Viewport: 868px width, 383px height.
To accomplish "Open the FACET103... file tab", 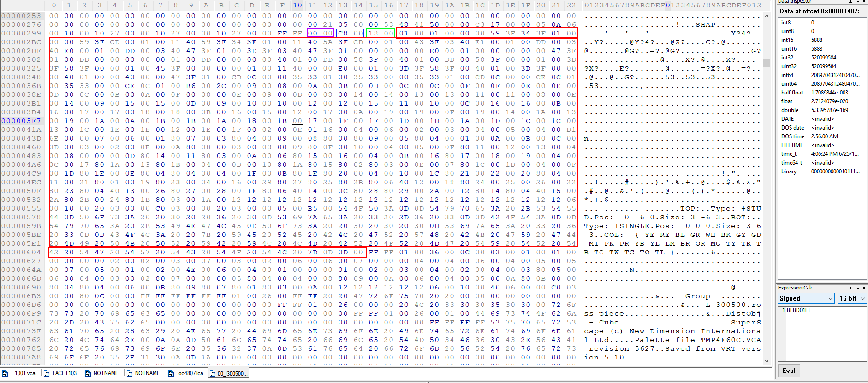I will tap(61, 373).
